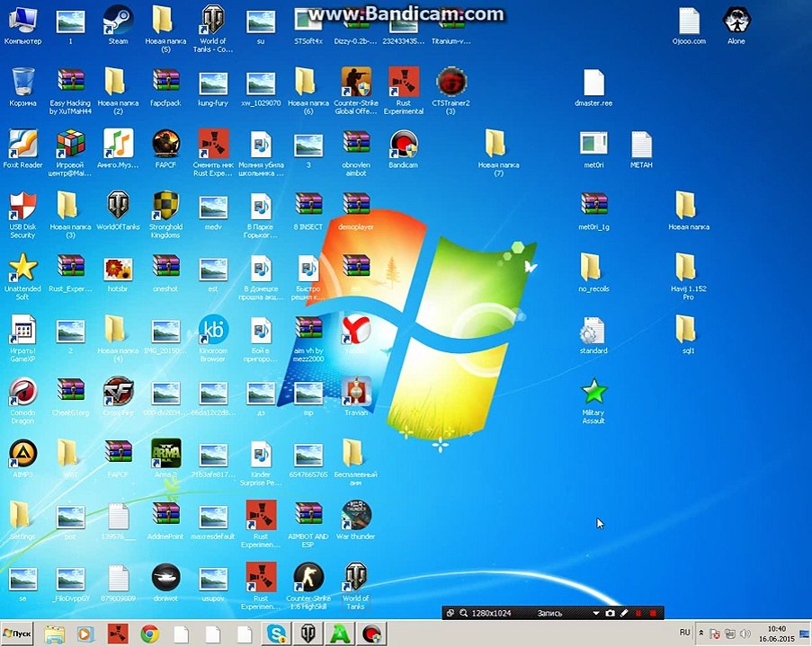The width and height of the screenshot is (812, 647).
Task: Open RU language indicator
Action: pos(684,633)
